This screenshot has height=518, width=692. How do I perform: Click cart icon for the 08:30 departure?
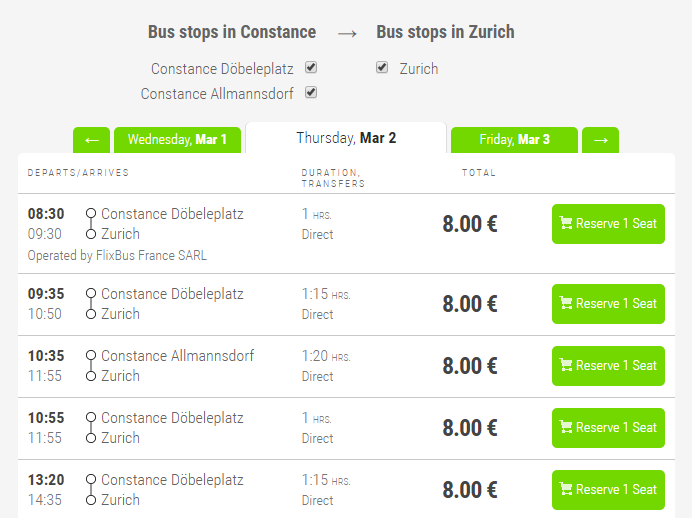click(x=566, y=224)
